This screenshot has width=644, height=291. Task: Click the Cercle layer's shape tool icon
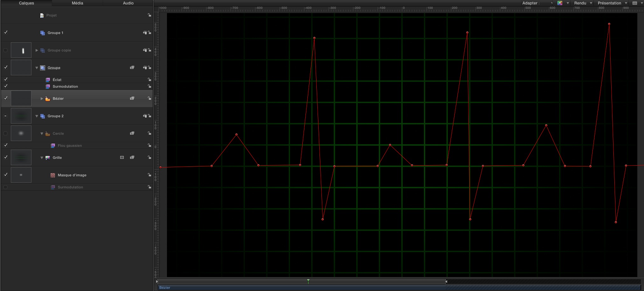click(x=47, y=133)
